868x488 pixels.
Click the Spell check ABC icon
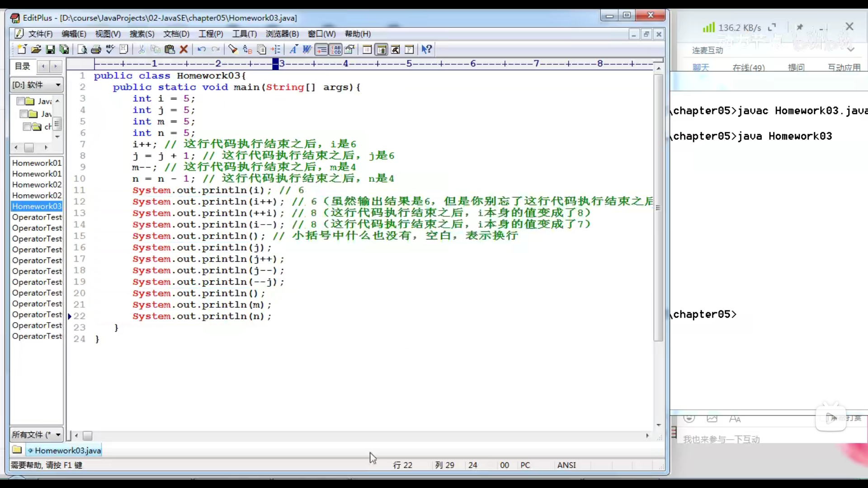[x=110, y=50]
